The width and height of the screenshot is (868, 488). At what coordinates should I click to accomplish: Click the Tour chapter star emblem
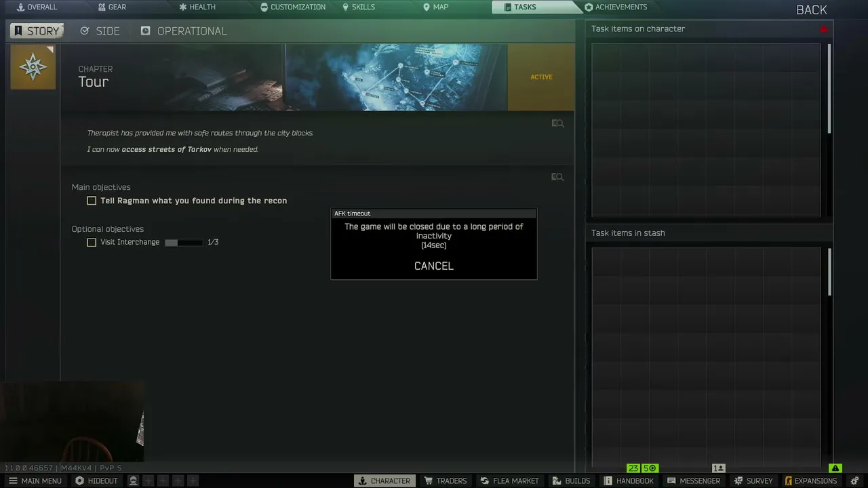(x=33, y=67)
